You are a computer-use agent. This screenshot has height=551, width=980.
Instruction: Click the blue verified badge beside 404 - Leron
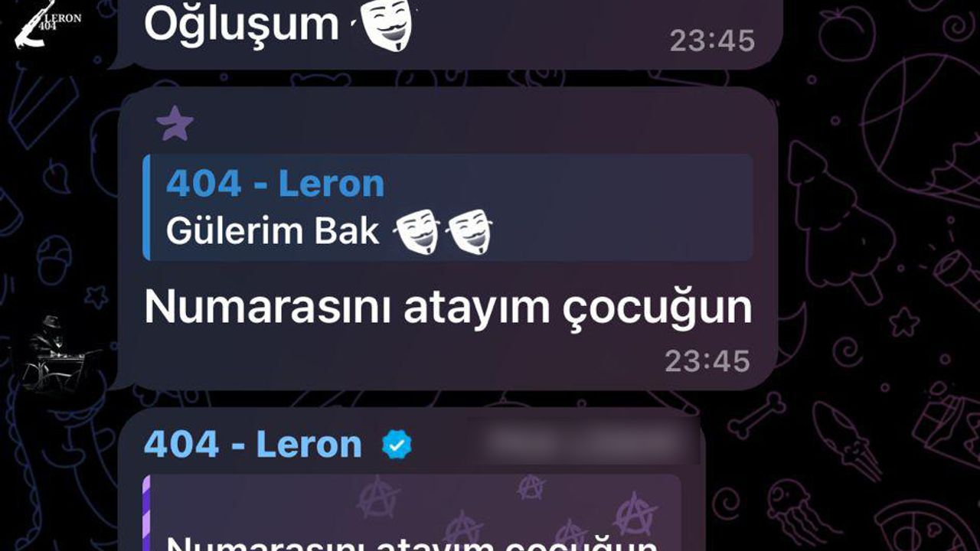tap(397, 445)
